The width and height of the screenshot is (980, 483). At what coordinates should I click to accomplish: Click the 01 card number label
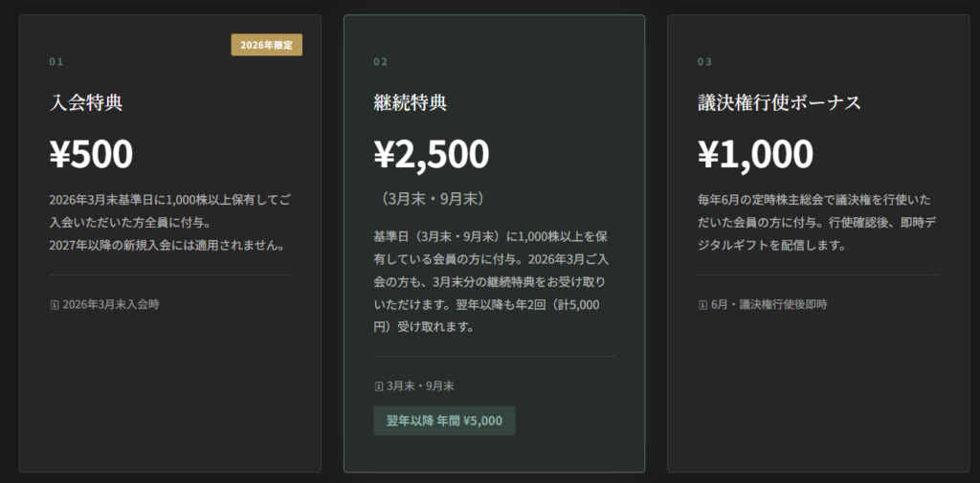click(x=56, y=62)
